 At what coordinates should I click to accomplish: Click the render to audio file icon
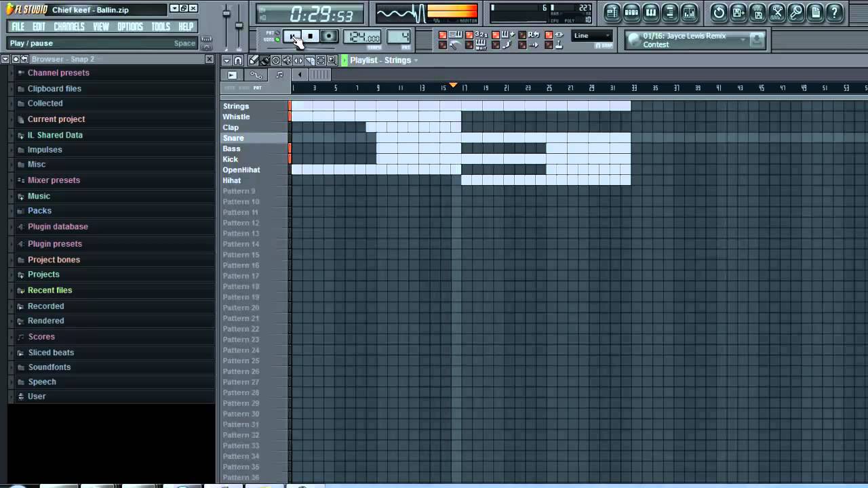tap(758, 12)
